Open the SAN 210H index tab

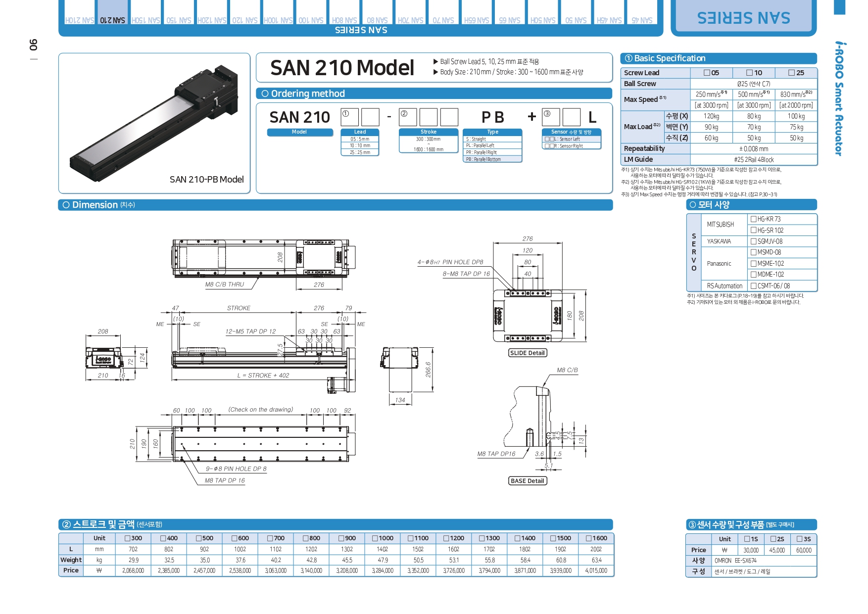click(79, 12)
